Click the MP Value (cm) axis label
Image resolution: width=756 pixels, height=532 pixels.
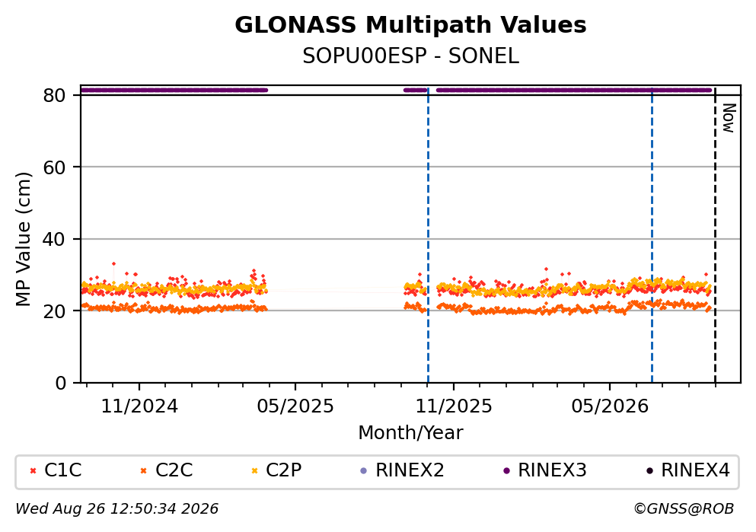click(x=23, y=239)
